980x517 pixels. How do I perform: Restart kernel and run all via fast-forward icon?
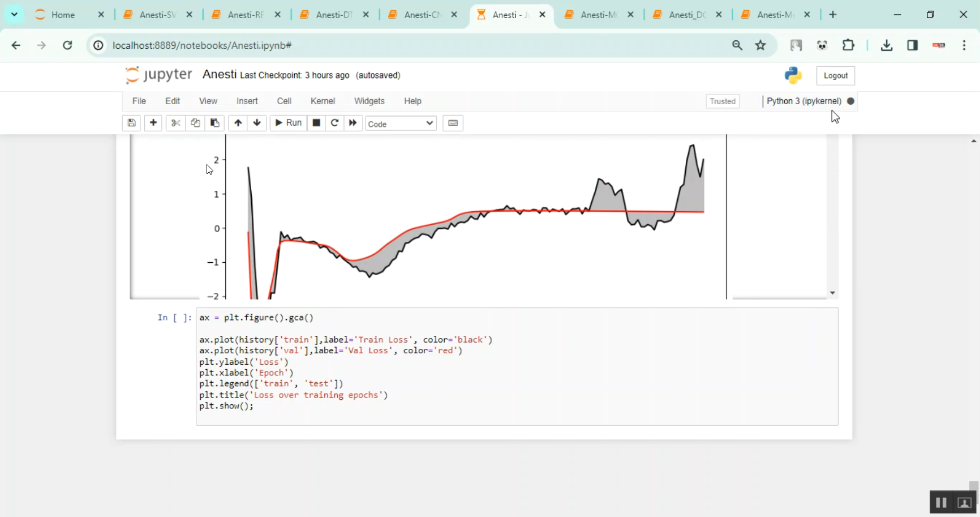click(x=353, y=123)
